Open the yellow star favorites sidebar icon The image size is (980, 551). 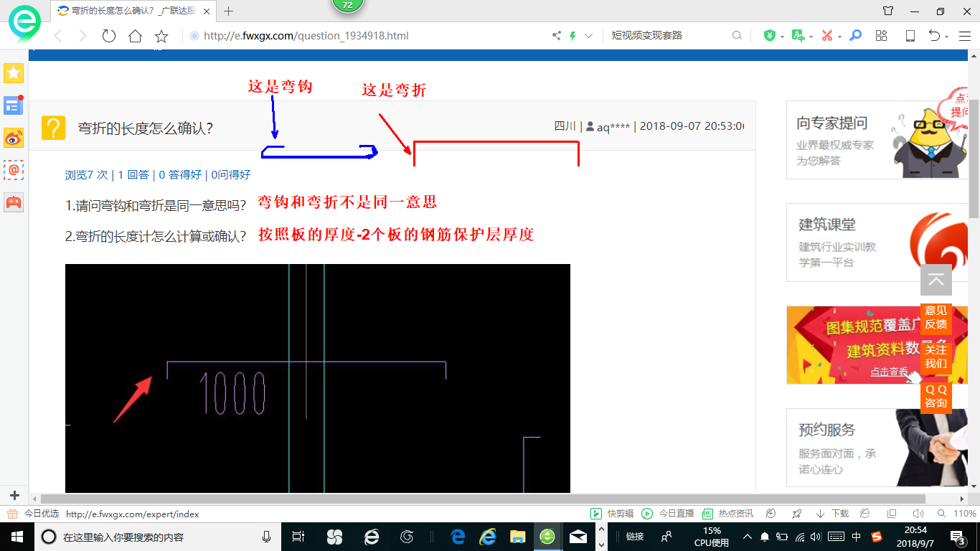pyautogui.click(x=14, y=72)
